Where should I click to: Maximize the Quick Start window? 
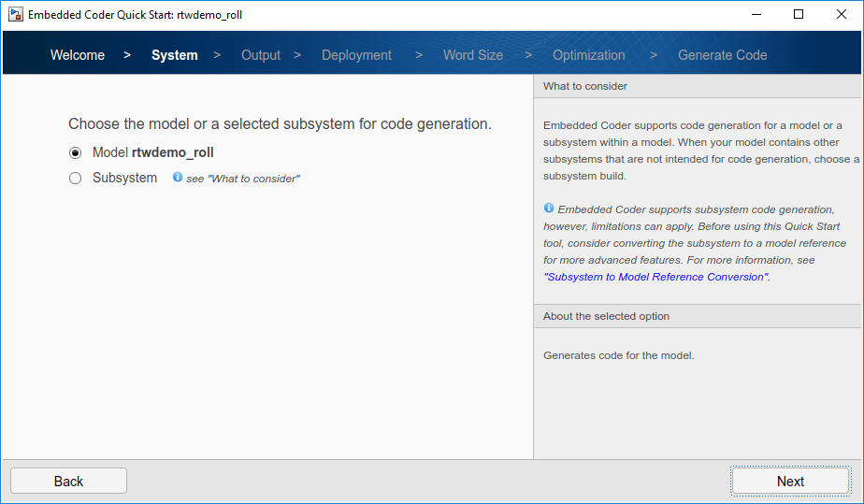click(x=799, y=15)
